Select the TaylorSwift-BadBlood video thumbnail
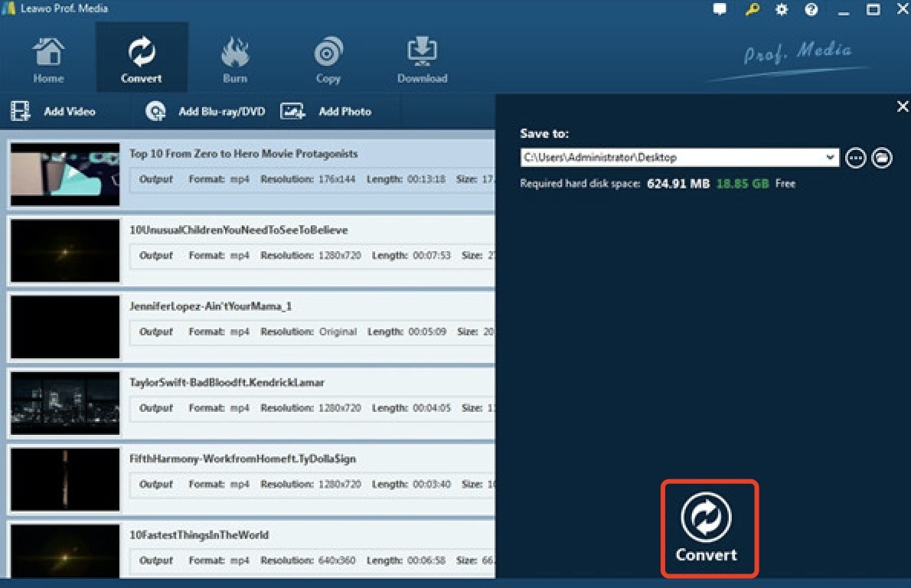 [x=65, y=403]
